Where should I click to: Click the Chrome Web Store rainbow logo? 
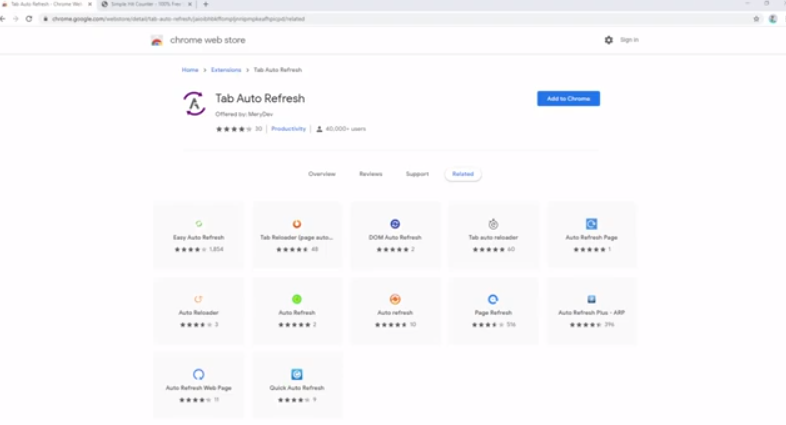[x=157, y=41]
